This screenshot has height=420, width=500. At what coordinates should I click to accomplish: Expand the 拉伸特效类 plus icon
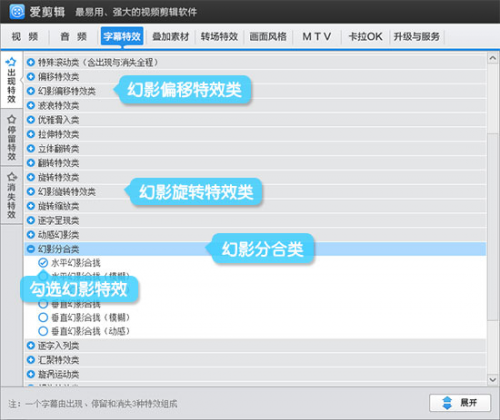coord(31,134)
